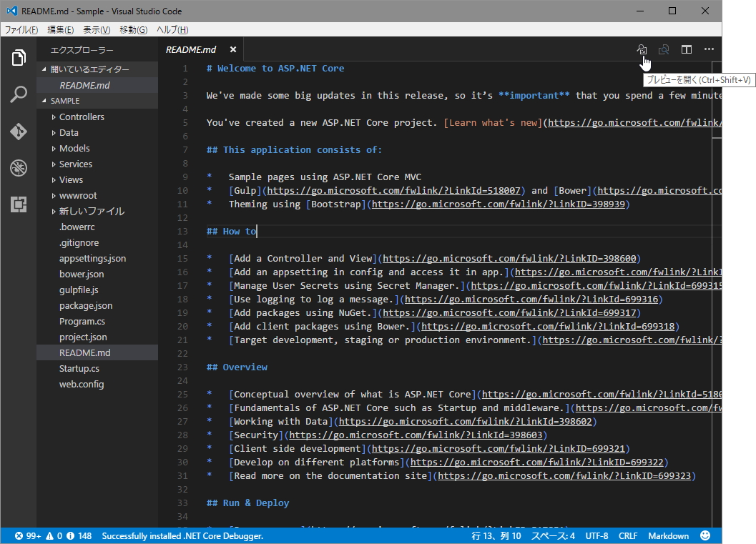Click the errors count icon in status bar
756x544 pixels.
point(19,536)
